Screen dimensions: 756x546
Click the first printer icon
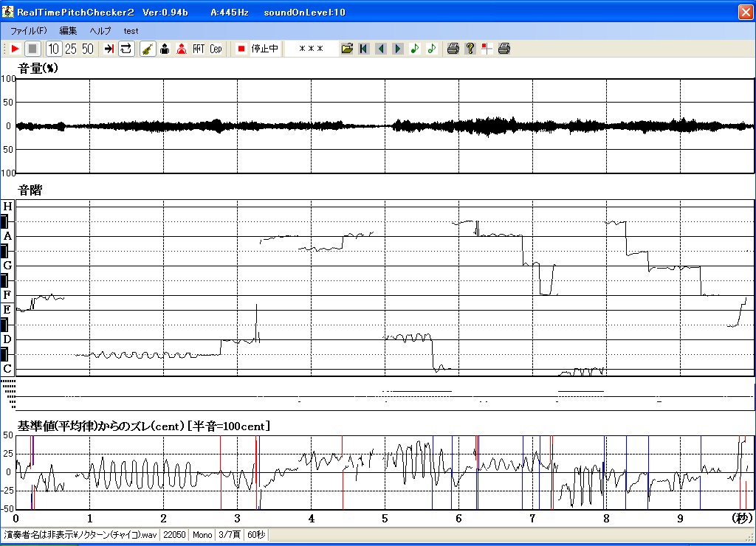[x=453, y=49]
